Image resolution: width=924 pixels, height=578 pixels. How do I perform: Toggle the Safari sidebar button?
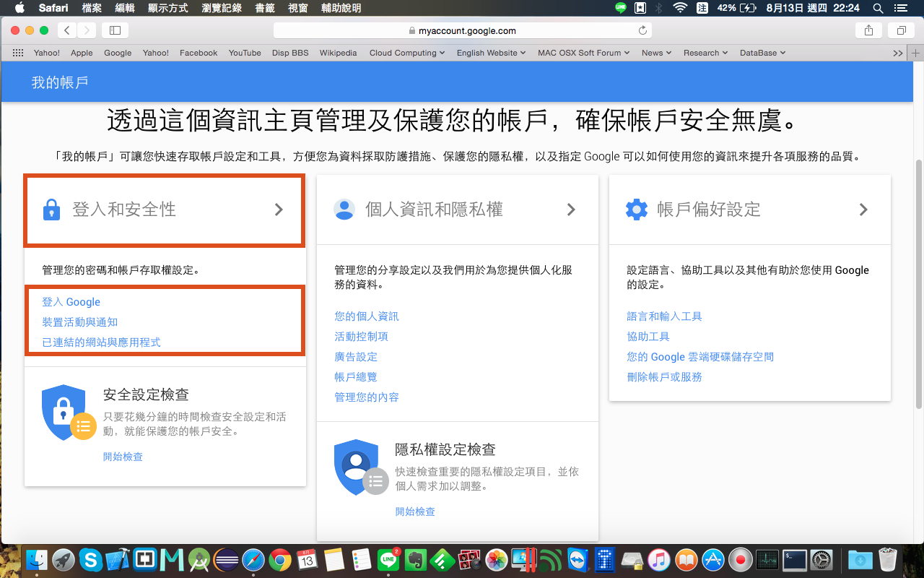[x=115, y=30]
